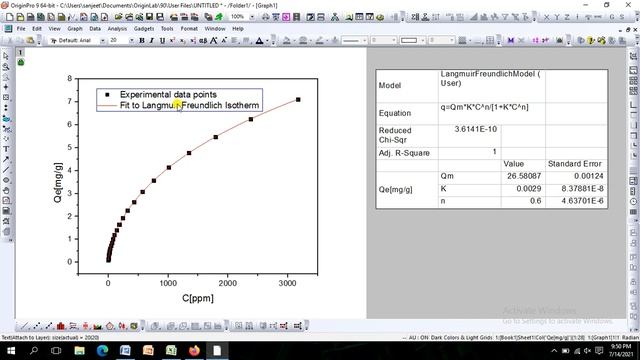Viewport: 640px width, 360px height.
Task: Click the Polar/Radar plot icon
Action: click(x=110, y=326)
